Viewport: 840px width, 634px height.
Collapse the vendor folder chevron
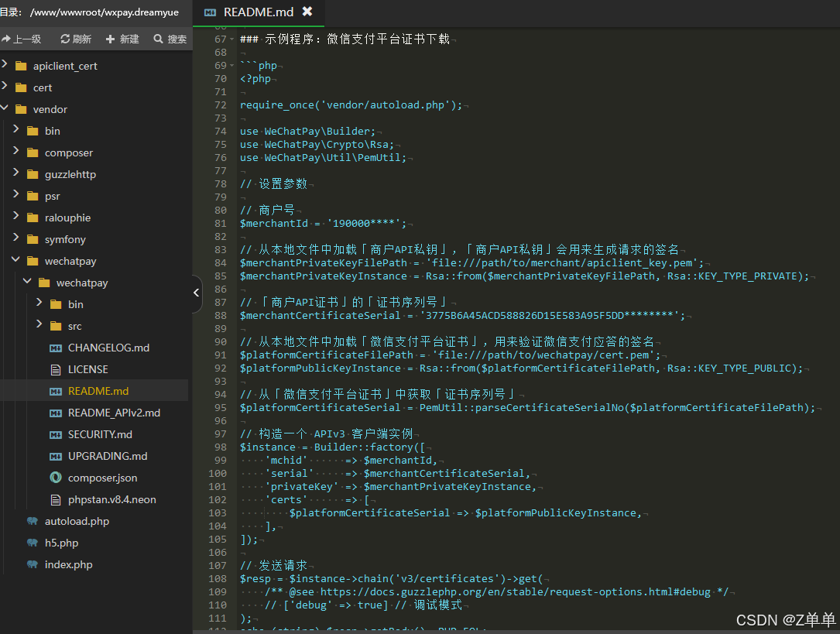[5, 108]
